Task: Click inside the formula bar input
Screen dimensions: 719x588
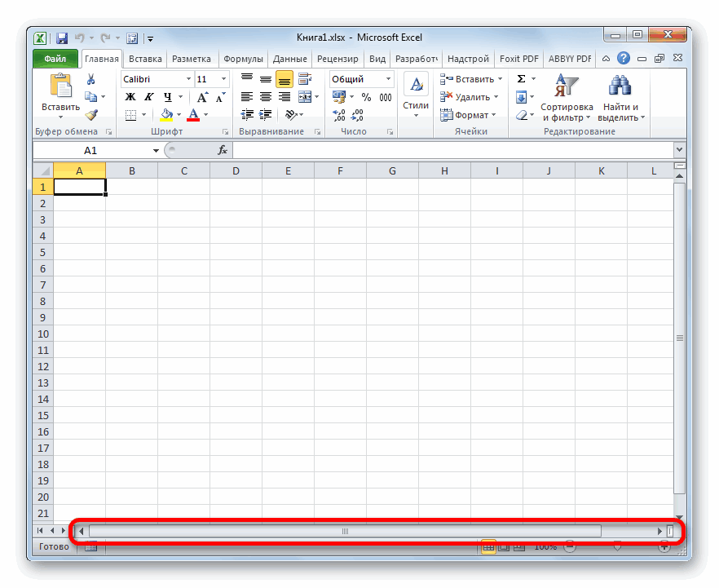Action: click(x=453, y=150)
